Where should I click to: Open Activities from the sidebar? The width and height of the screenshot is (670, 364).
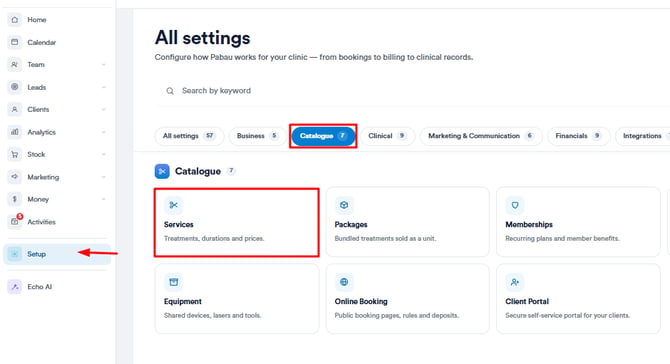click(41, 222)
